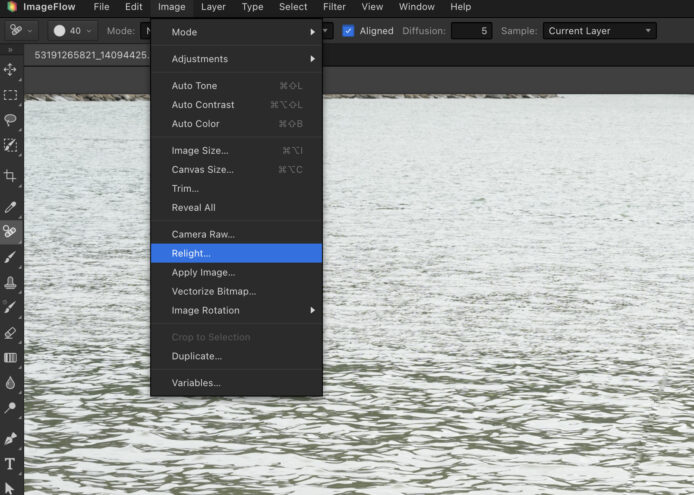
Task: Open the Filter menu
Action: coord(334,7)
